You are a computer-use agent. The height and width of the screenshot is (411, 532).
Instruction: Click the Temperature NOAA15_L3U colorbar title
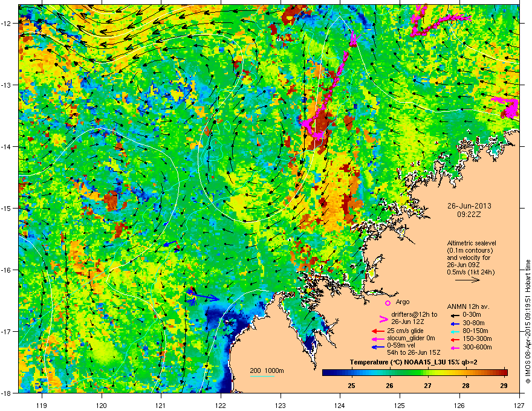414,363
